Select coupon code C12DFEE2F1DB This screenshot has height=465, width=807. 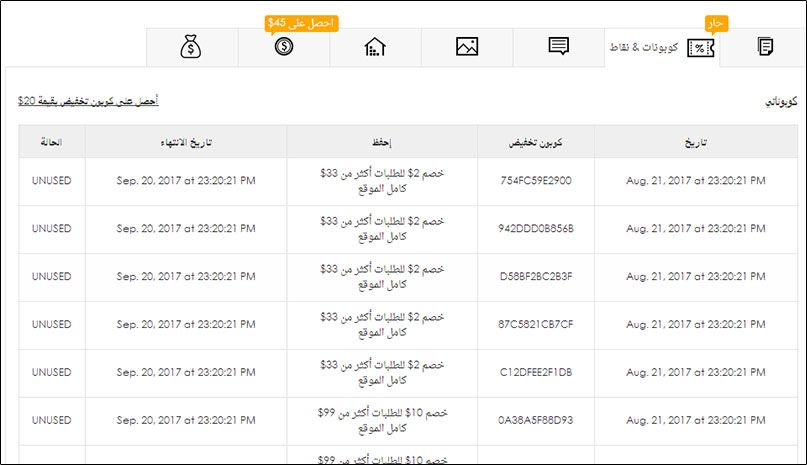(x=536, y=372)
